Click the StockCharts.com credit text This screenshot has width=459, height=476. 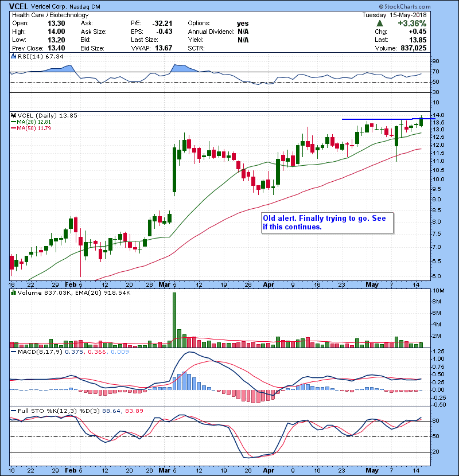(404, 6)
